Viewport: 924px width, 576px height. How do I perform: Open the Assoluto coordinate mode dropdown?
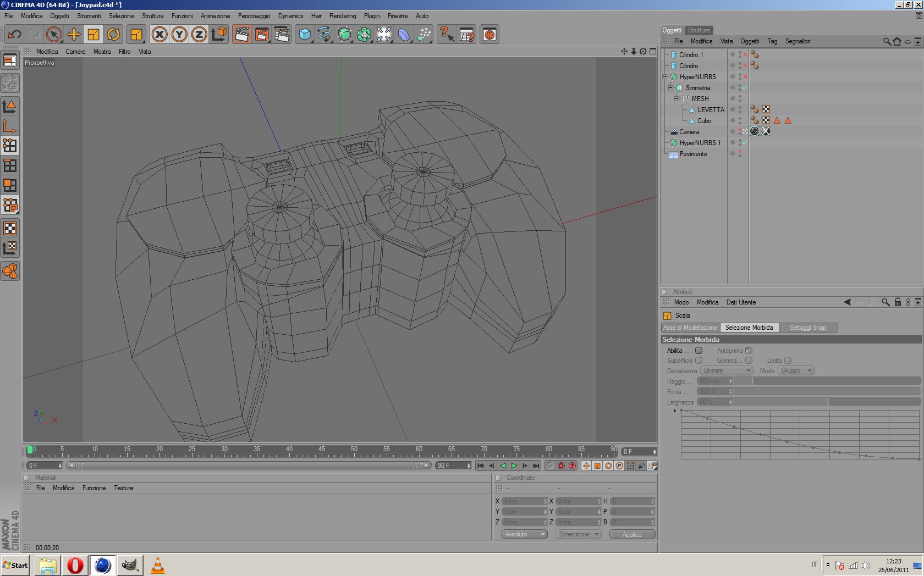524,534
